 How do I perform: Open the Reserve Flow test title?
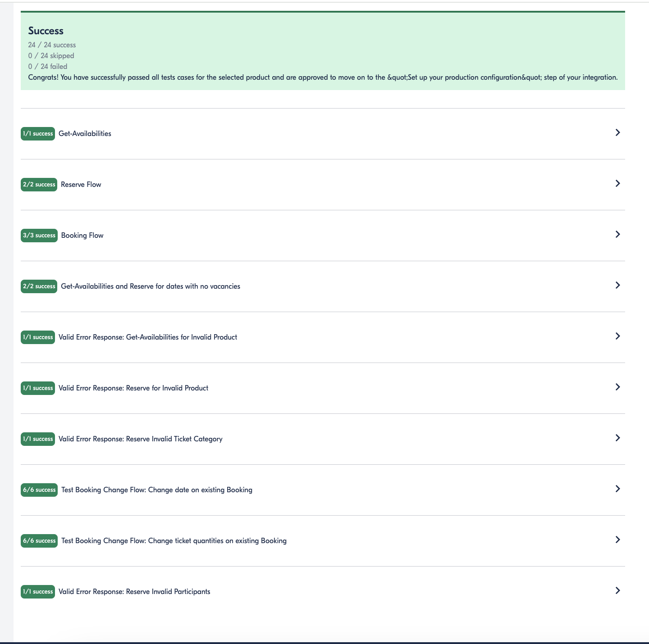pos(81,185)
